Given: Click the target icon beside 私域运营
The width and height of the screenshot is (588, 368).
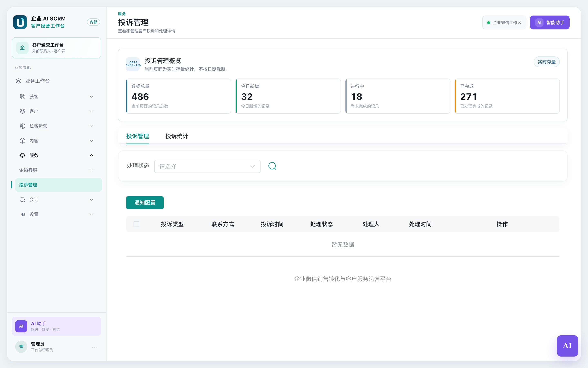Looking at the screenshot, I should (22, 126).
